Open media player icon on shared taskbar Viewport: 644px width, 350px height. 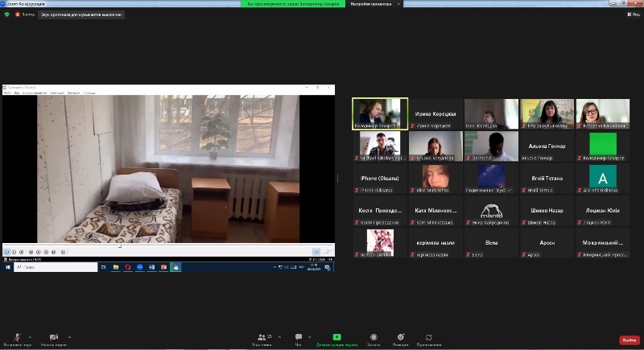click(175, 267)
